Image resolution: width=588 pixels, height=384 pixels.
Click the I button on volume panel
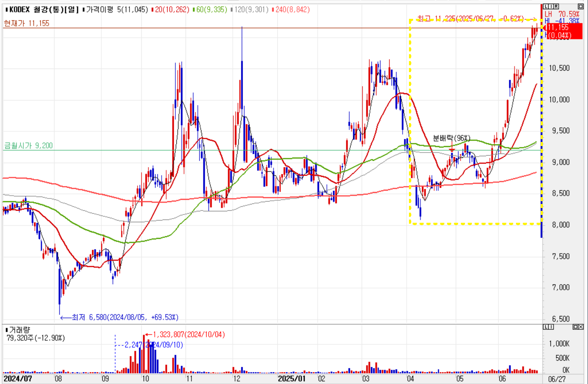pyautogui.click(x=550, y=327)
